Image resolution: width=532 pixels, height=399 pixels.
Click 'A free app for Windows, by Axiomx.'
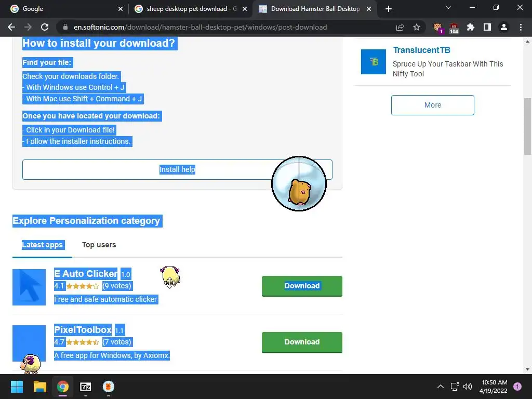(x=112, y=355)
